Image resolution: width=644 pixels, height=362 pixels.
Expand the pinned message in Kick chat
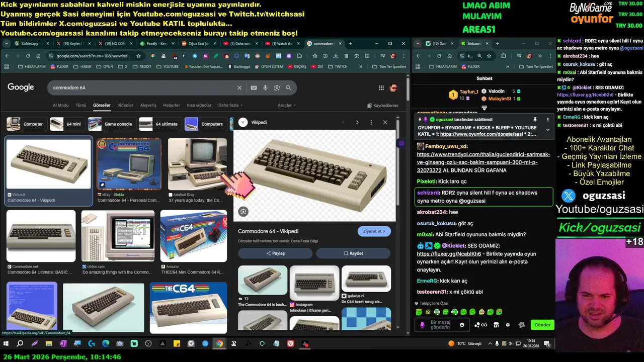(548, 130)
